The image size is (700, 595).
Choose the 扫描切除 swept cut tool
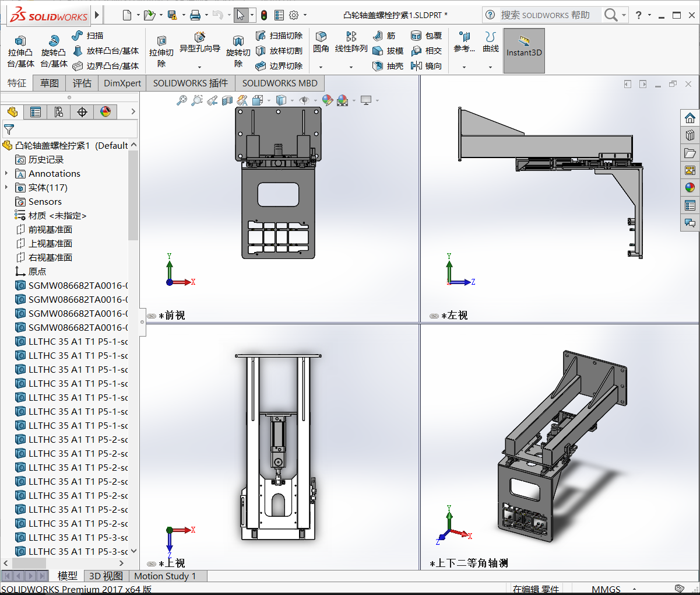pyautogui.click(x=279, y=36)
